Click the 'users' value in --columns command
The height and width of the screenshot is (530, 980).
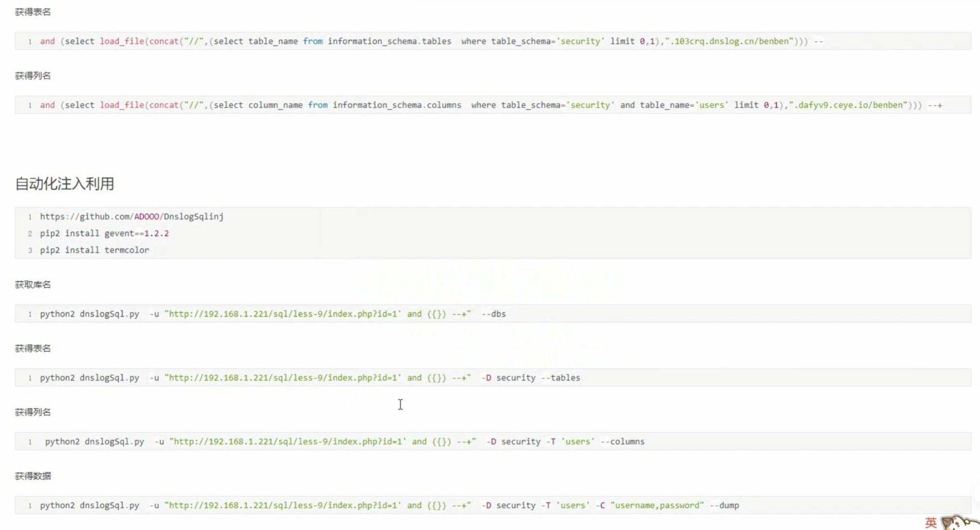tap(577, 442)
